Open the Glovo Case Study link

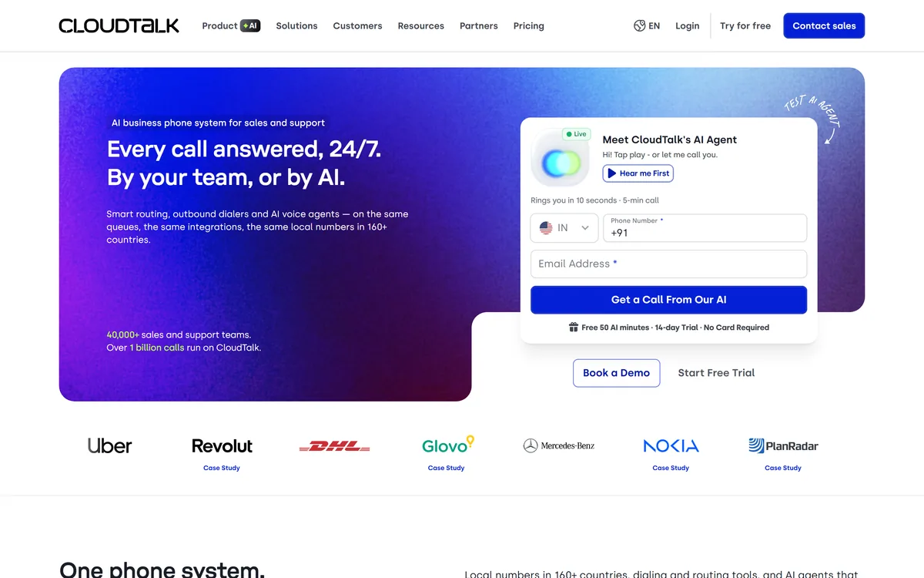pyautogui.click(x=447, y=468)
